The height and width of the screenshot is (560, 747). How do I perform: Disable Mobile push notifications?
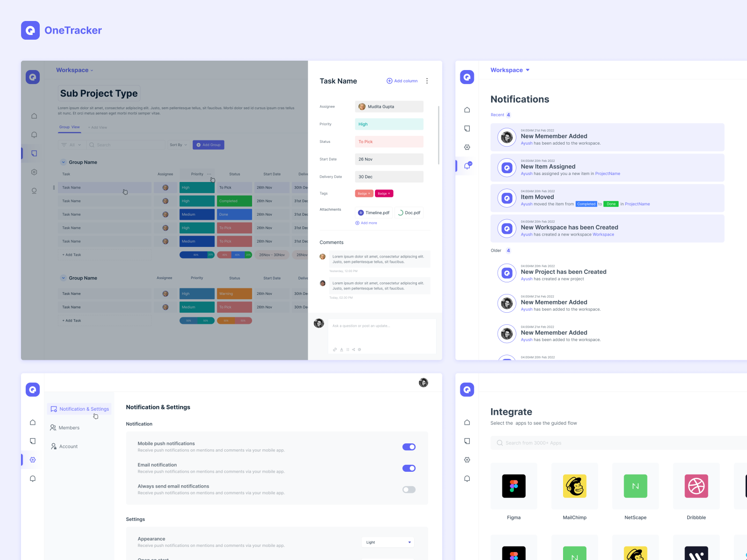(409, 447)
